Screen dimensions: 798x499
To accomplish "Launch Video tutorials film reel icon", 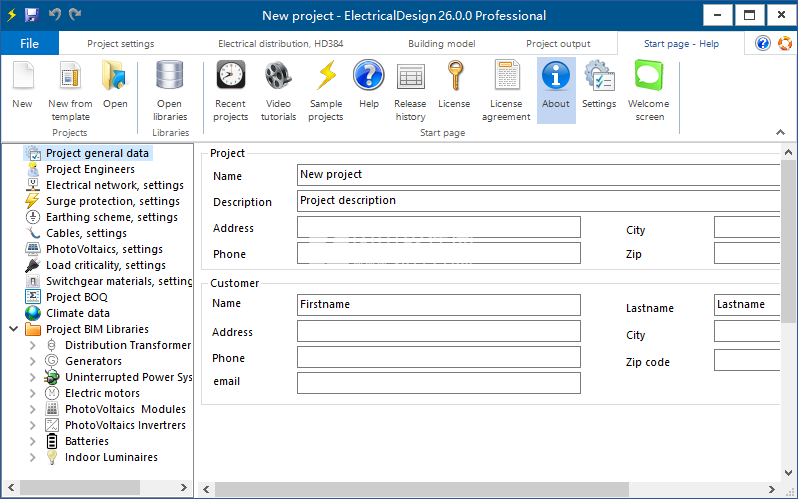I will [x=278, y=77].
